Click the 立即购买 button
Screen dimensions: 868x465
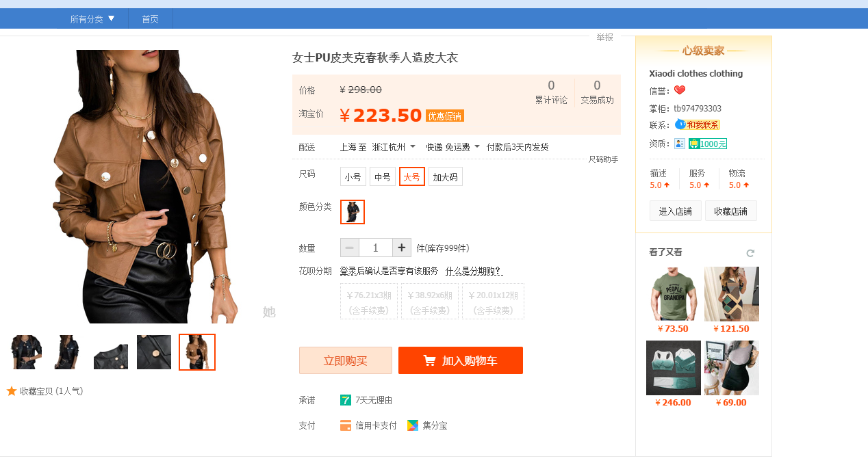346,360
